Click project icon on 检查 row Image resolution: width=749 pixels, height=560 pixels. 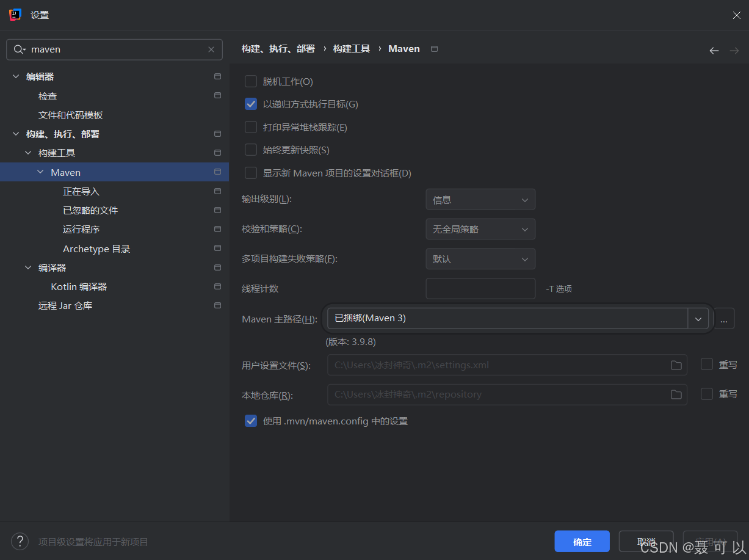coord(217,95)
